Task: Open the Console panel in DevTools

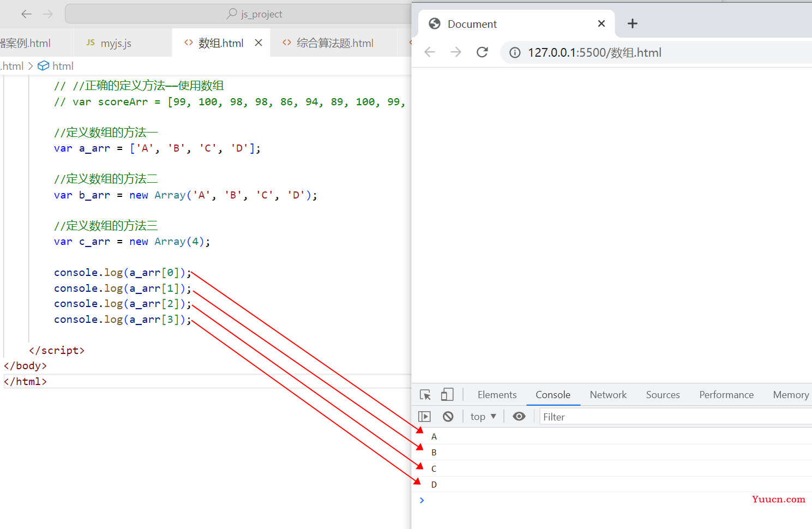Action: 553,395
